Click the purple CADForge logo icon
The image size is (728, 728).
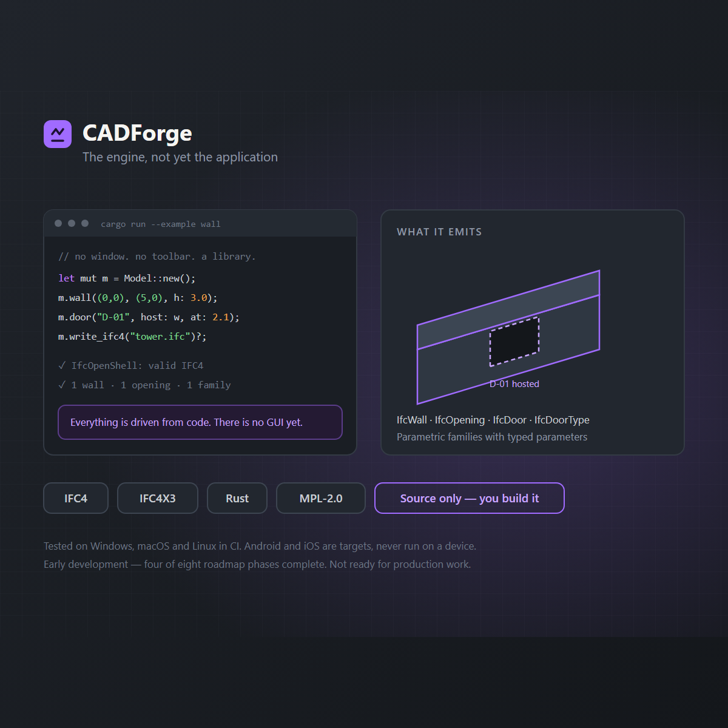pyautogui.click(x=58, y=134)
